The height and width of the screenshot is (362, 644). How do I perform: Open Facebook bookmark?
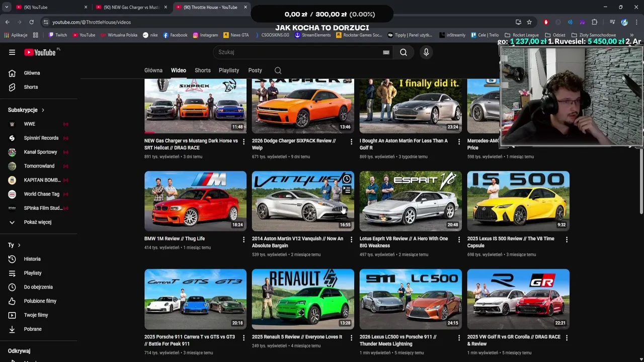175,35
